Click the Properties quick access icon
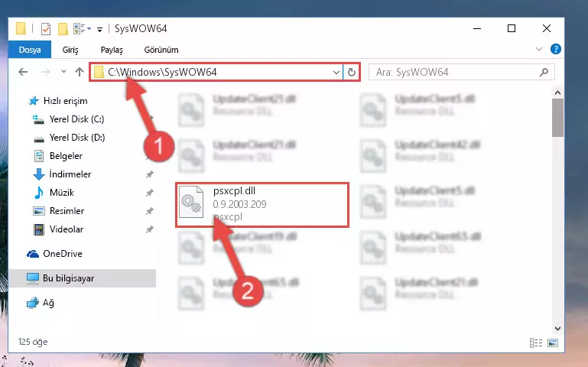 pyautogui.click(x=46, y=28)
